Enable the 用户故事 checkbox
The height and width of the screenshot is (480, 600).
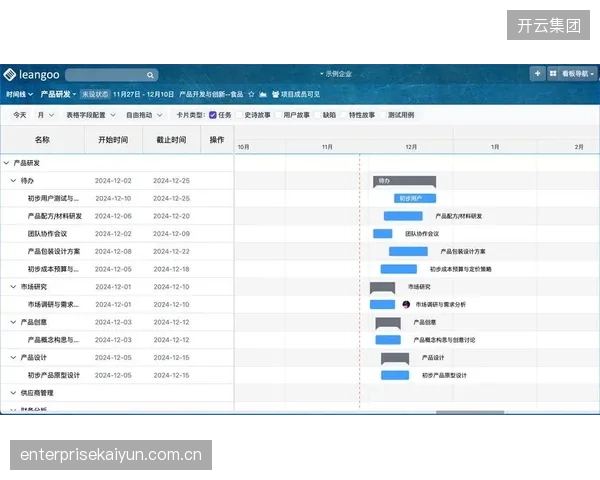(x=278, y=115)
